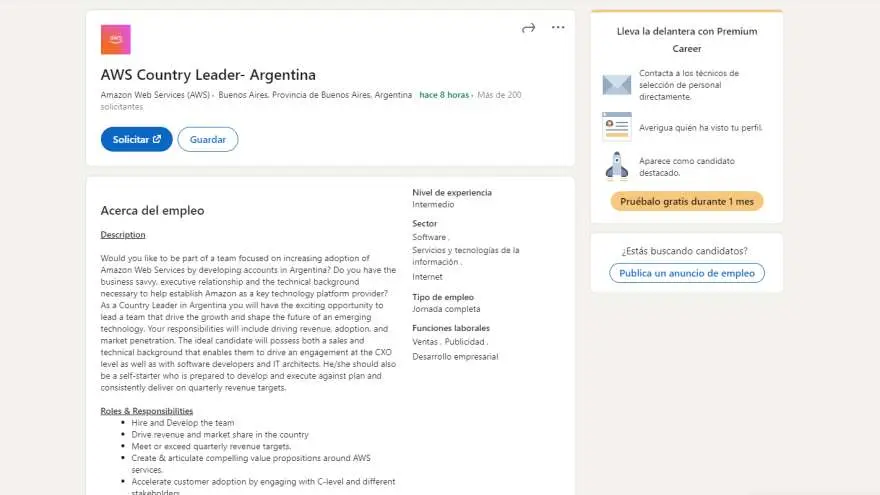Open the Amazon Web Services (AWS) company link
This screenshot has width=880, height=495.
155,95
